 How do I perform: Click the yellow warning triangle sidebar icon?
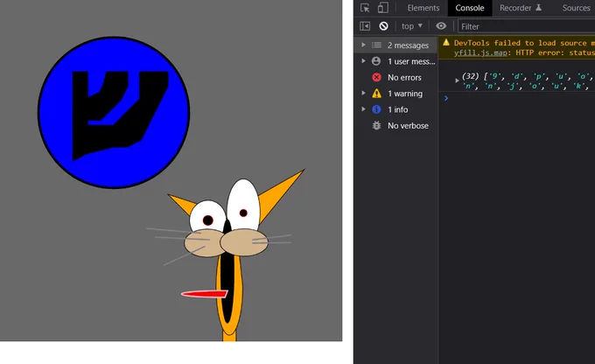pos(376,94)
